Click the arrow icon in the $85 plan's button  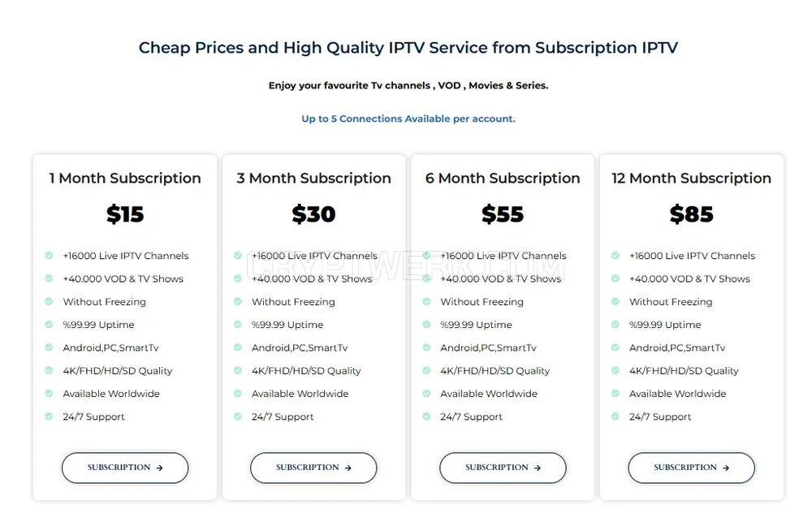(726, 468)
